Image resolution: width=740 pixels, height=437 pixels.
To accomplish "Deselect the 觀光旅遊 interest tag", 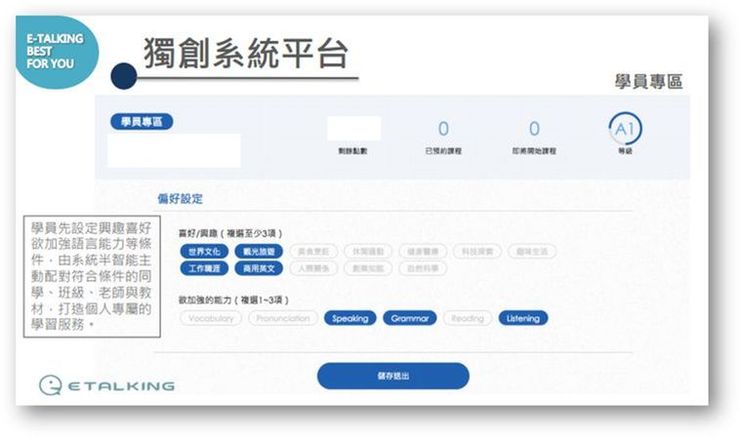I will tap(259, 251).
